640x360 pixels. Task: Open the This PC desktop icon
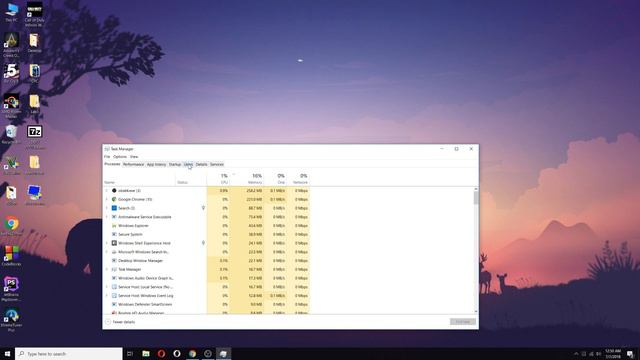[12, 12]
